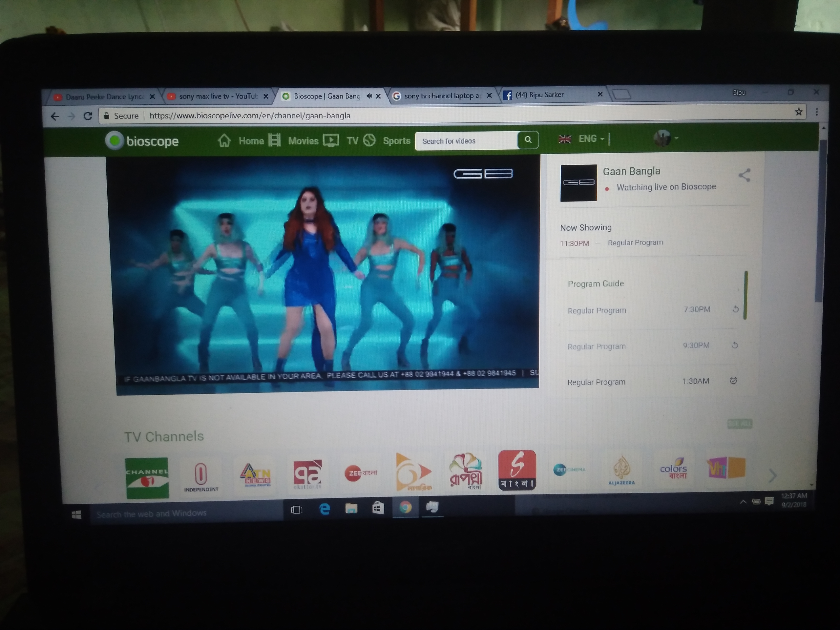Image resolution: width=840 pixels, height=630 pixels.
Task: Reload the page with refresh icon
Action: [88, 116]
